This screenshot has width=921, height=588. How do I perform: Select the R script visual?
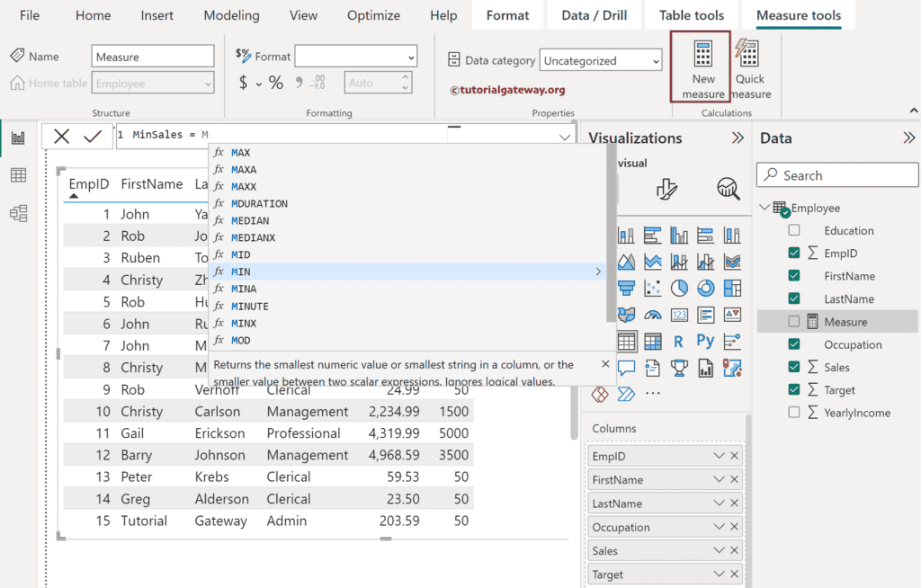(679, 341)
